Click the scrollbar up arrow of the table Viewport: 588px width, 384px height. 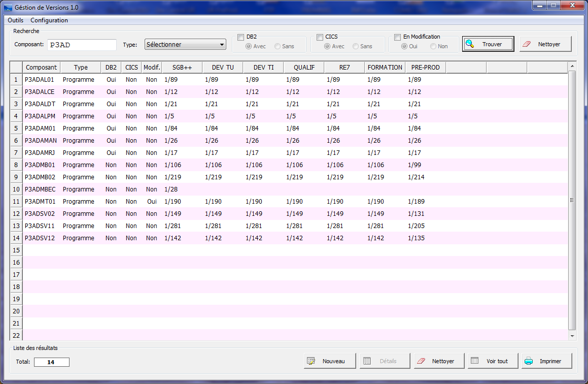point(572,66)
